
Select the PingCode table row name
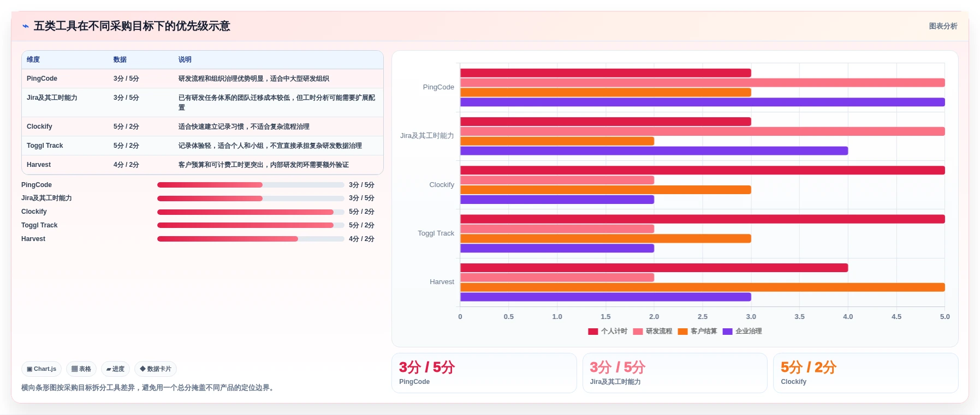click(x=42, y=79)
